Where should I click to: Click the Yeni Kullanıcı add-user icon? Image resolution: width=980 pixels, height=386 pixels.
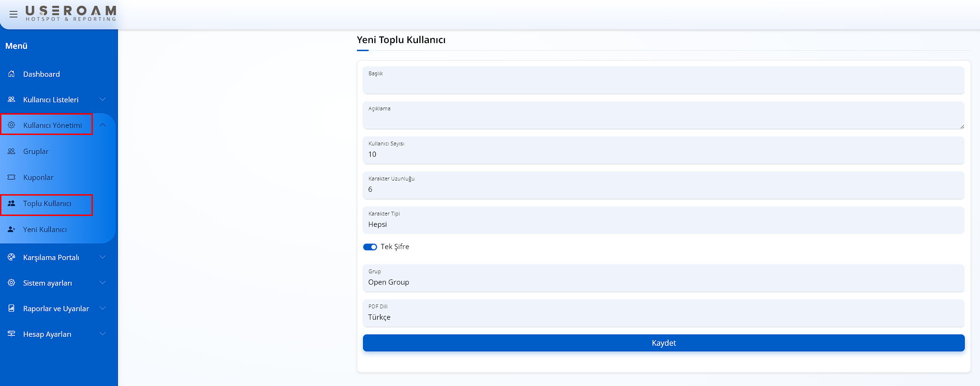[x=11, y=229]
